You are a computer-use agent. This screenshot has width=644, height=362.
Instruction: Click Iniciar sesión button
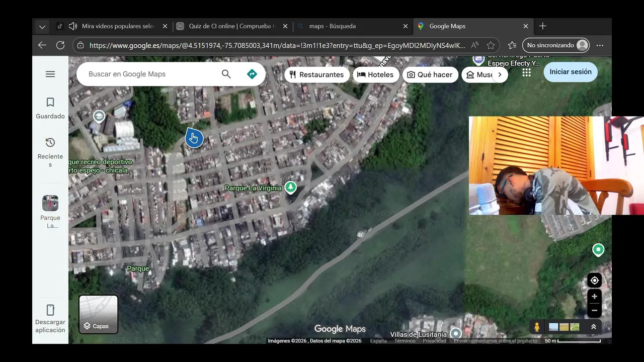tap(571, 72)
